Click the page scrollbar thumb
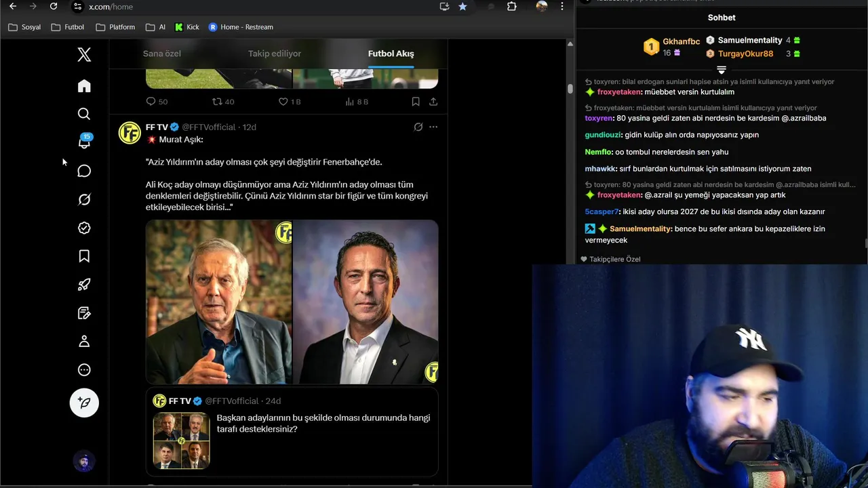 570,88
